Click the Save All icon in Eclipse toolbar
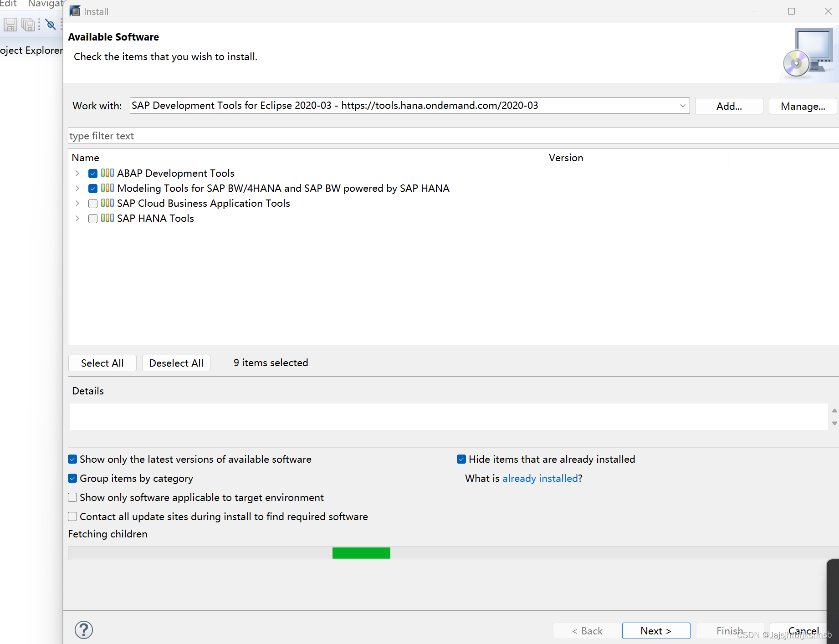Screen dimensions: 839x644 (x=29, y=24)
